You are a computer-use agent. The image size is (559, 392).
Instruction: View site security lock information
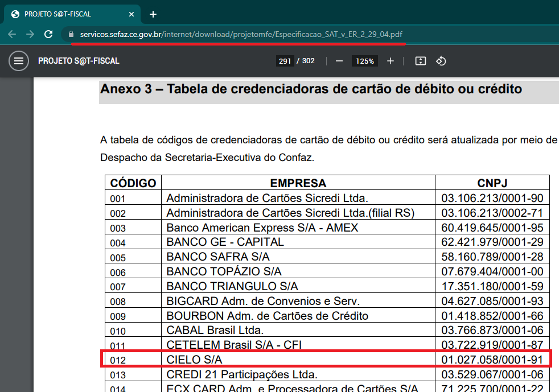[x=71, y=34]
